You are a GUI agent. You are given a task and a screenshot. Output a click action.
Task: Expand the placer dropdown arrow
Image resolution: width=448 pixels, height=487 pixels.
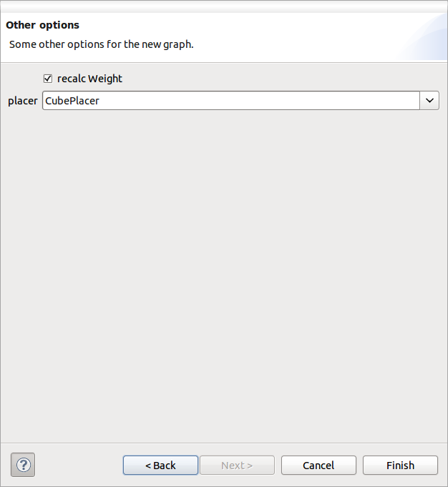(429, 101)
